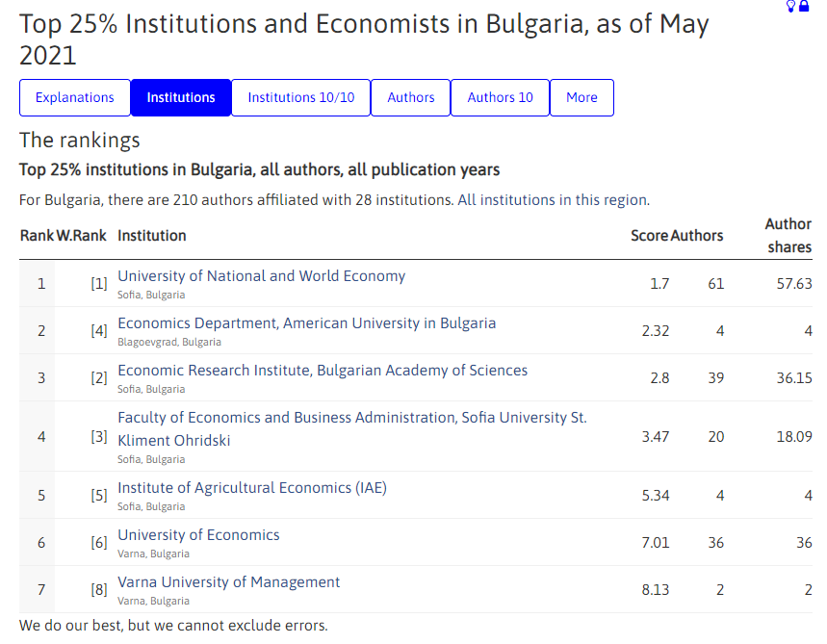Screen dimensions: 827x644
Task: Click the Score column header
Action: tap(650, 236)
